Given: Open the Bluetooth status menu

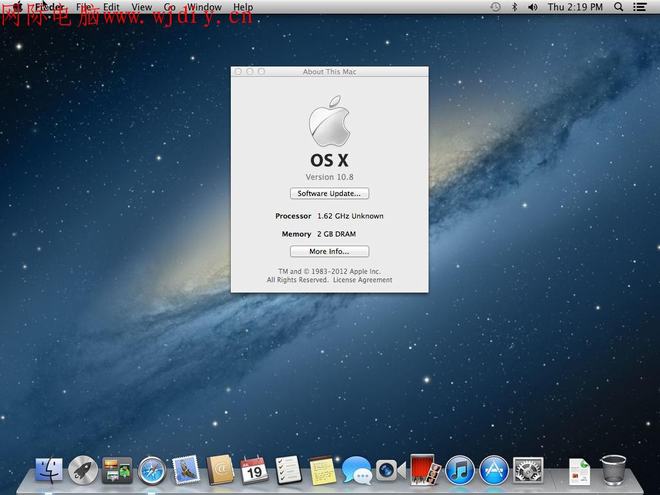Looking at the screenshot, I should (514, 7).
